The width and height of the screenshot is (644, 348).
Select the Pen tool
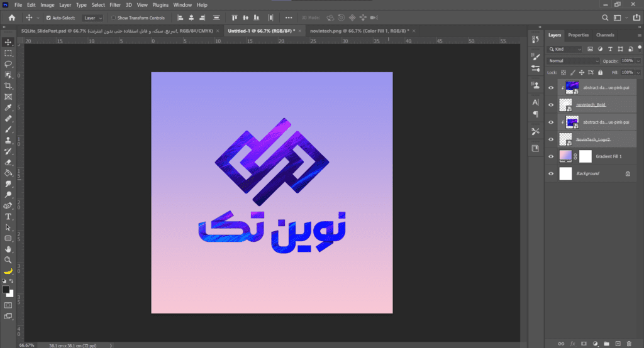click(8, 205)
